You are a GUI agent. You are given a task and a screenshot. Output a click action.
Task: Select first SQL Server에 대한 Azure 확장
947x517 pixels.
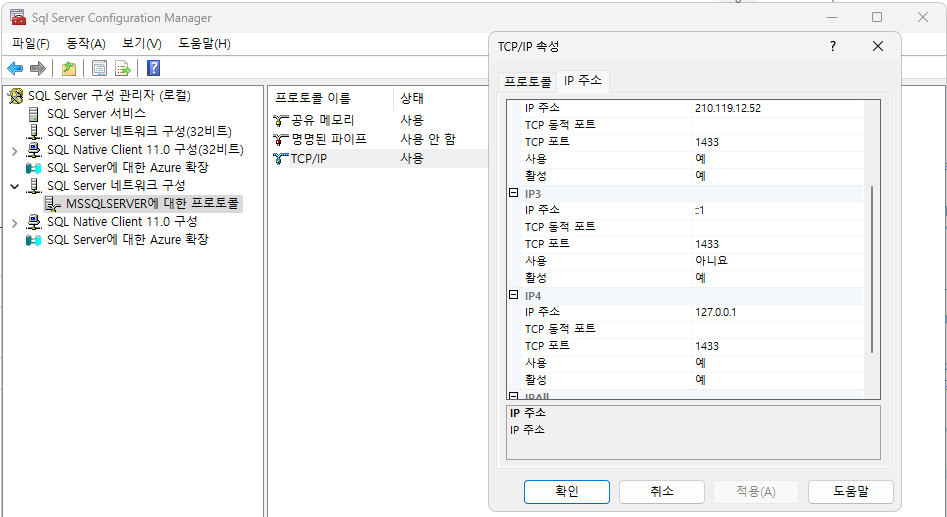[x=127, y=167]
